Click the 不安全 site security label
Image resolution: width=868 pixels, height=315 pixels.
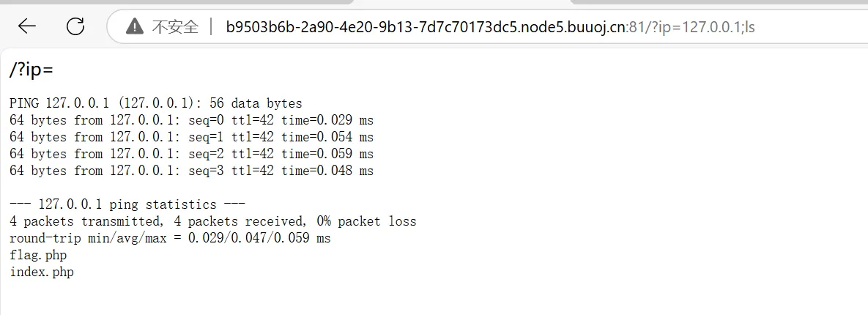(x=176, y=26)
